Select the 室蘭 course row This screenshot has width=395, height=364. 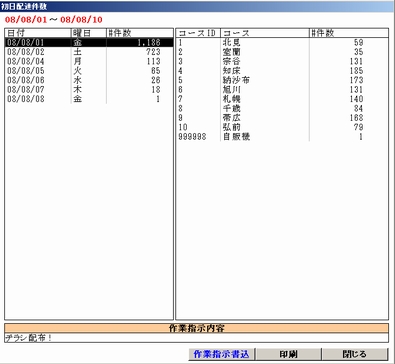[282, 52]
